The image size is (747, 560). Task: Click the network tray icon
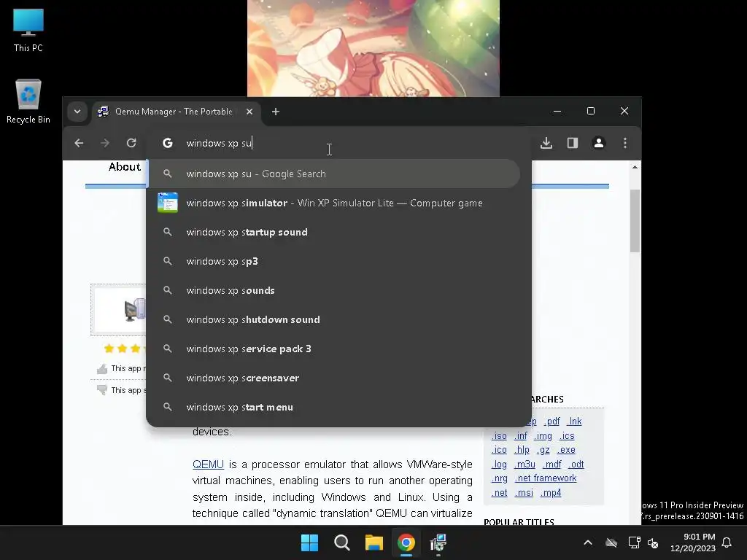(x=634, y=542)
